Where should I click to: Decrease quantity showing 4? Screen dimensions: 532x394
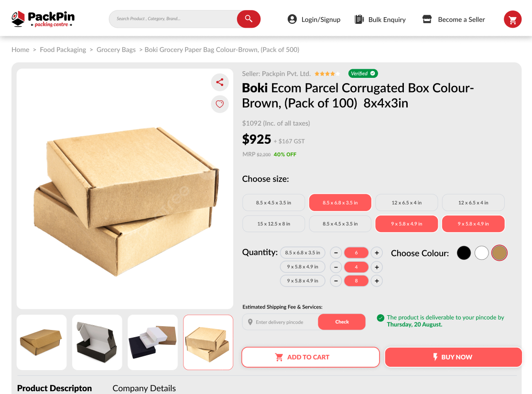click(x=336, y=267)
